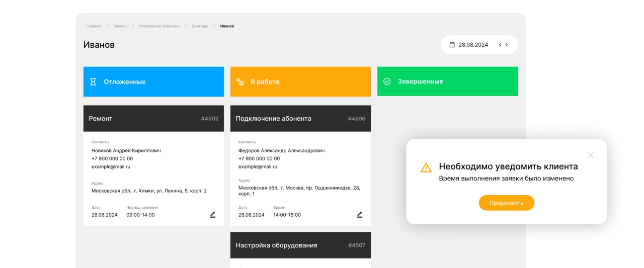This screenshot has height=268, width=644.
Task: Click the warning triangle icon in popup
Action: tap(426, 167)
